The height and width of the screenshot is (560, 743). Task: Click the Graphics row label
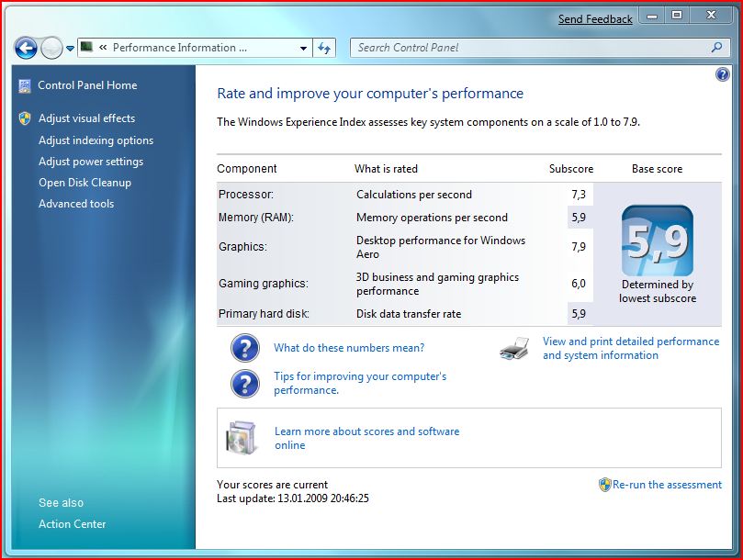[x=242, y=247]
